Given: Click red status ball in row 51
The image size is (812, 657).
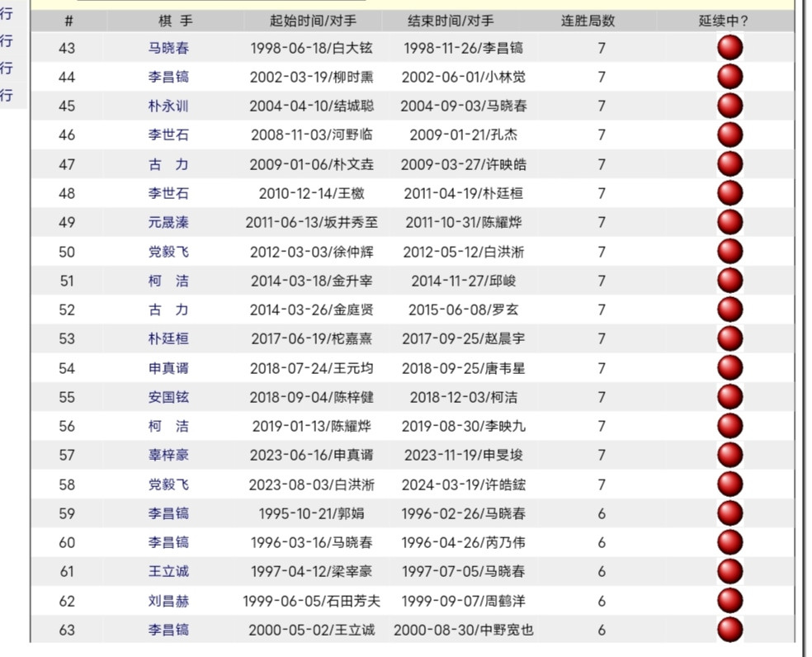Looking at the screenshot, I should pyautogui.click(x=730, y=281).
